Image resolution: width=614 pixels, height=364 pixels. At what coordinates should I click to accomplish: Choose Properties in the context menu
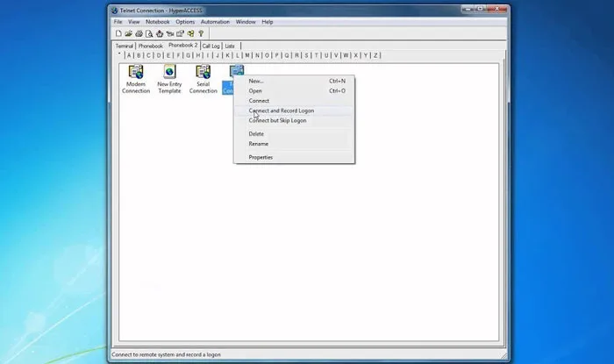click(295, 157)
